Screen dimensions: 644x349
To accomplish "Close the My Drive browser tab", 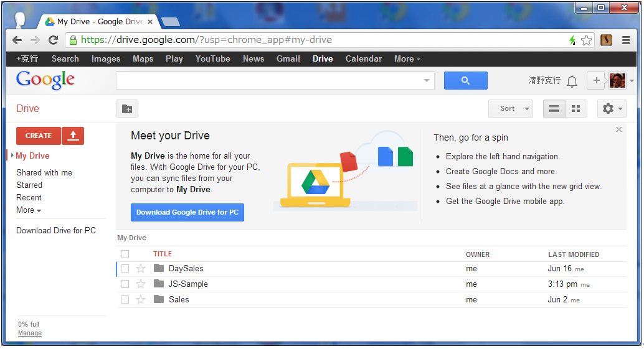I will (x=150, y=22).
